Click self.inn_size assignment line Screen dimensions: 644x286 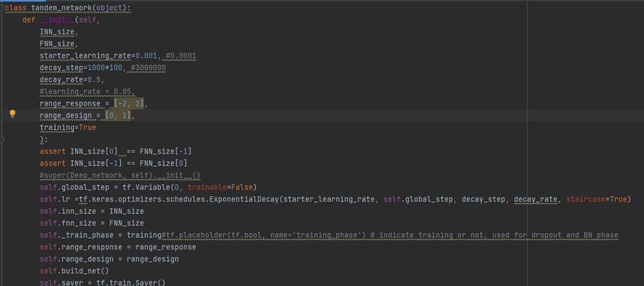(92, 211)
